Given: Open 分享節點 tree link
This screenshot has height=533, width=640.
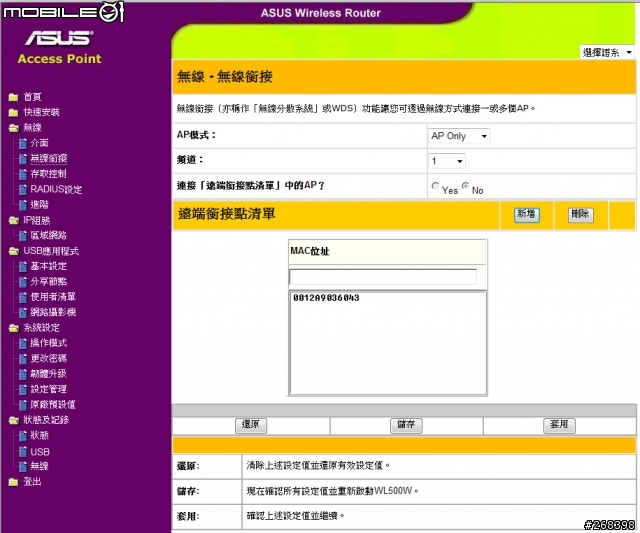Looking at the screenshot, I should pos(48,282).
